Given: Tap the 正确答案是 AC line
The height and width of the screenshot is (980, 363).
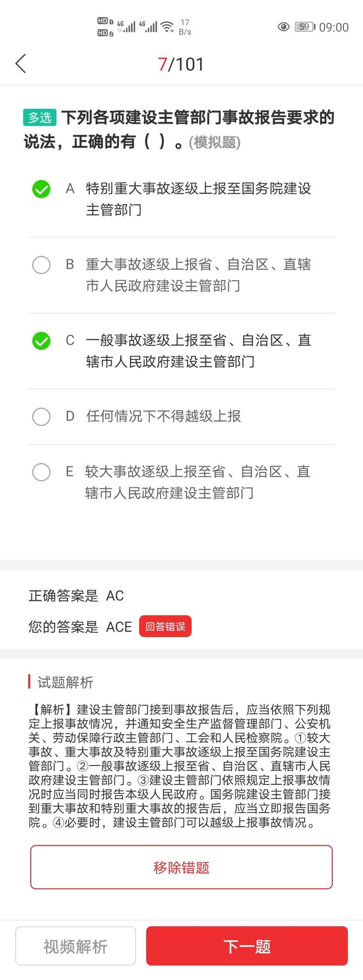Looking at the screenshot, I should pos(76,596).
